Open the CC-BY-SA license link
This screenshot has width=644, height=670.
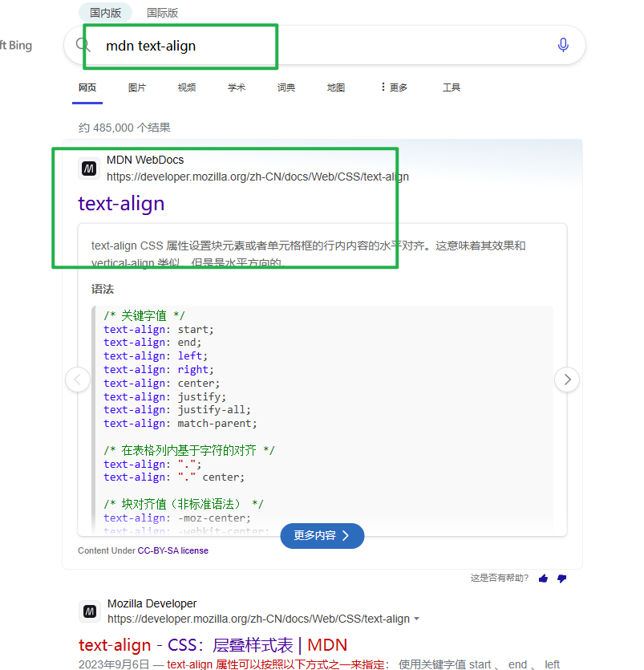pos(173,550)
